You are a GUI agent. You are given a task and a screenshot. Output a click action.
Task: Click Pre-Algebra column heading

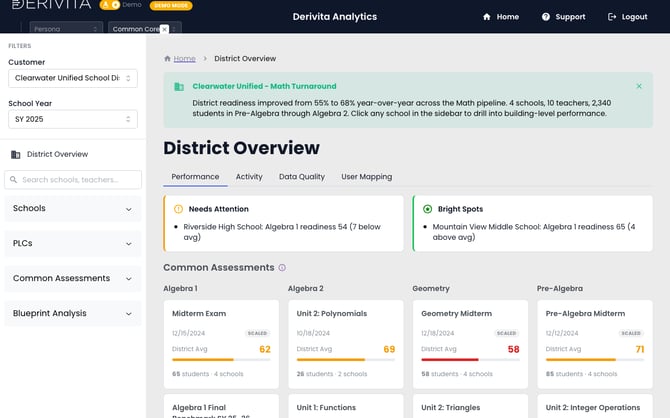[560, 288]
